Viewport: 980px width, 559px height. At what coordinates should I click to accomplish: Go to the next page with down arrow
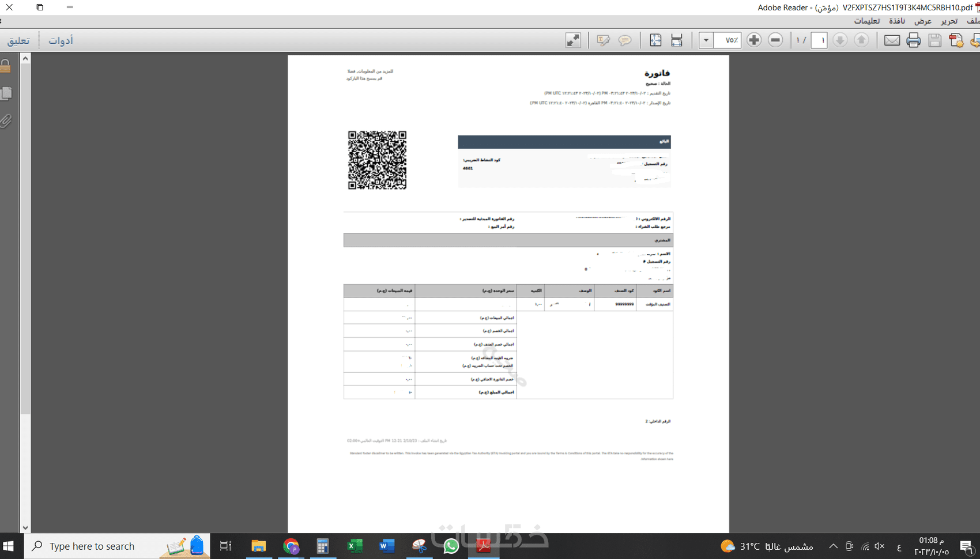click(840, 40)
